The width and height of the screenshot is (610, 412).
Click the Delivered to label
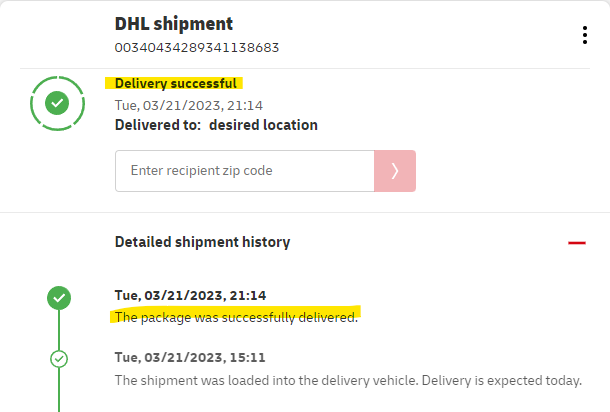(x=158, y=125)
